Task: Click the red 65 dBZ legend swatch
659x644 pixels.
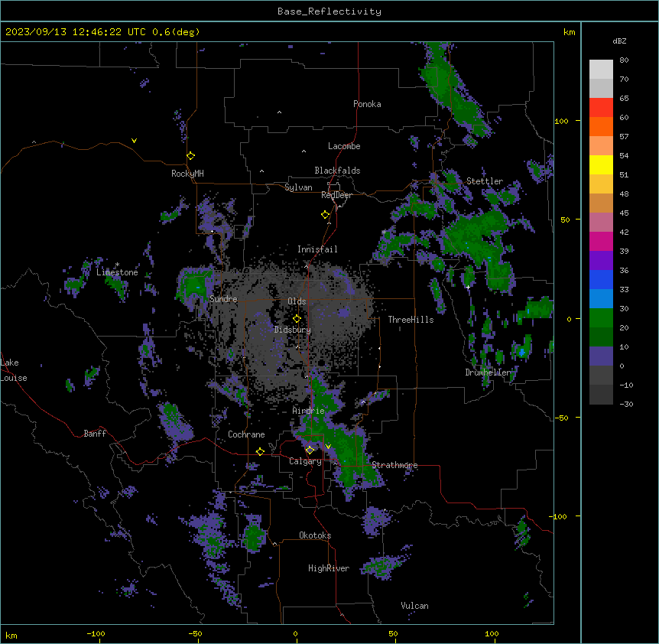Action: pos(601,107)
